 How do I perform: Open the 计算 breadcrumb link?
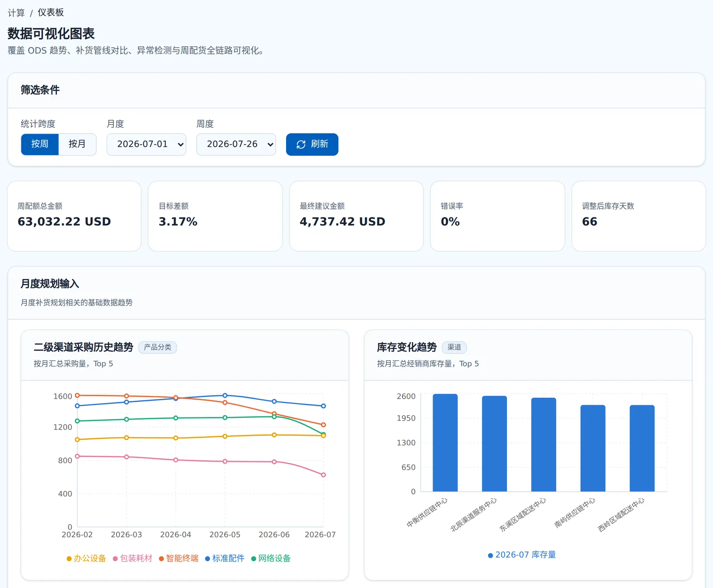click(16, 12)
